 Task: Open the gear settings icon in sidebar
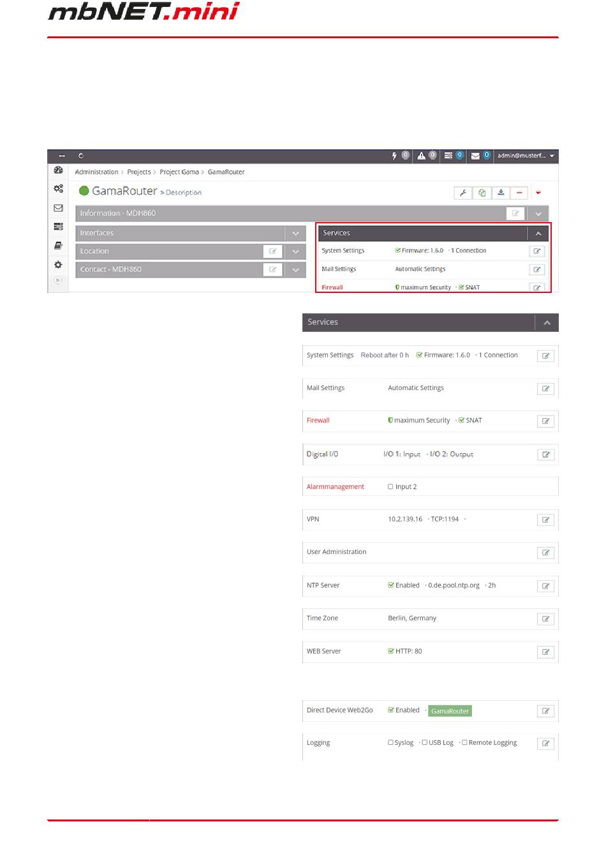coord(58,265)
